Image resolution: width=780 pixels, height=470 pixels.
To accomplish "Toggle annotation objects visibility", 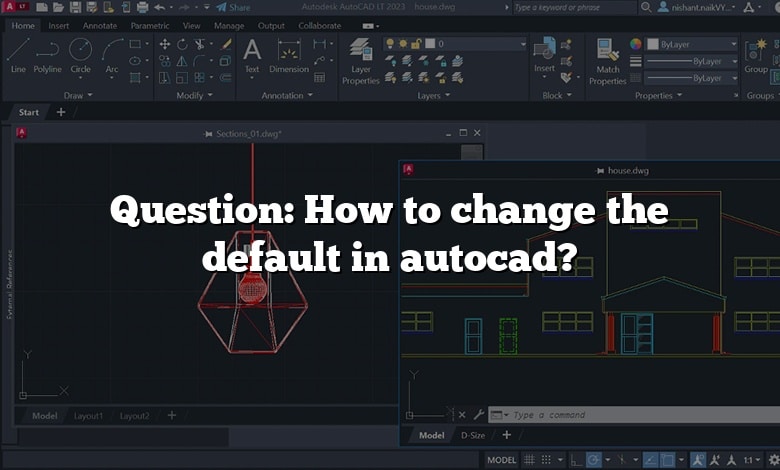I will (x=698, y=460).
